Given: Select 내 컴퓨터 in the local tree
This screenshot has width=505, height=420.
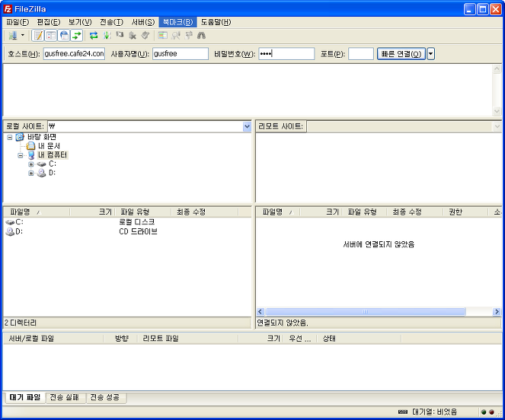Looking at the screenshot, I should tap(53, 155).
